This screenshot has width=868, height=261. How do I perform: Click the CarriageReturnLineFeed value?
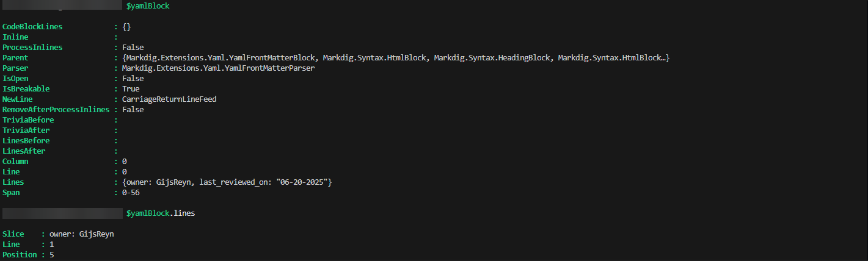point(169,99)
